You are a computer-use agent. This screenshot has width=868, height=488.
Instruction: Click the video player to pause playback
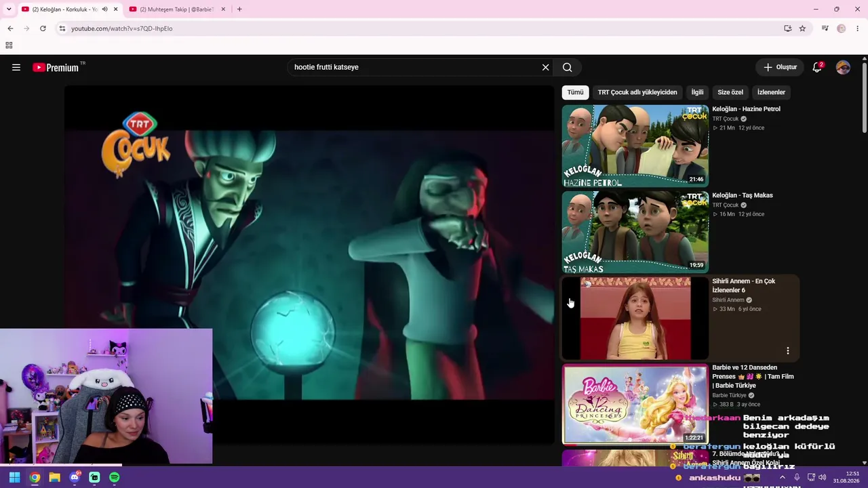pyautogui.click(x=309, y=264)
